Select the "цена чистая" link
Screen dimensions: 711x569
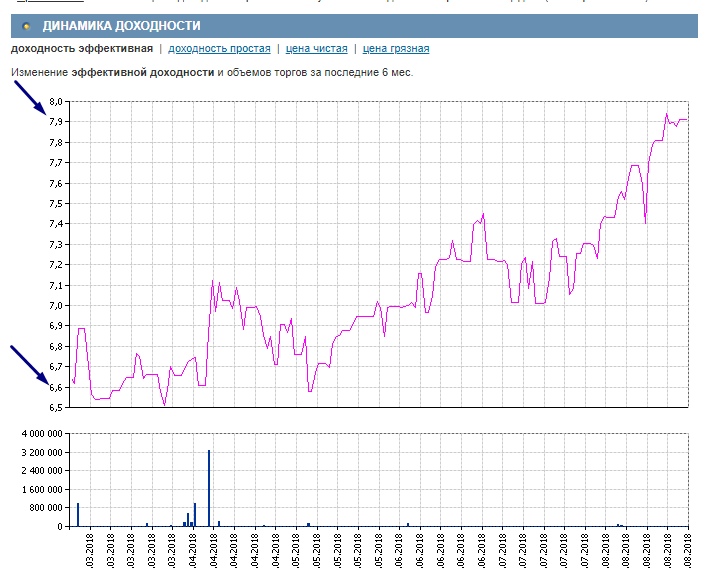pyautogui.click(x=316, y=48)
